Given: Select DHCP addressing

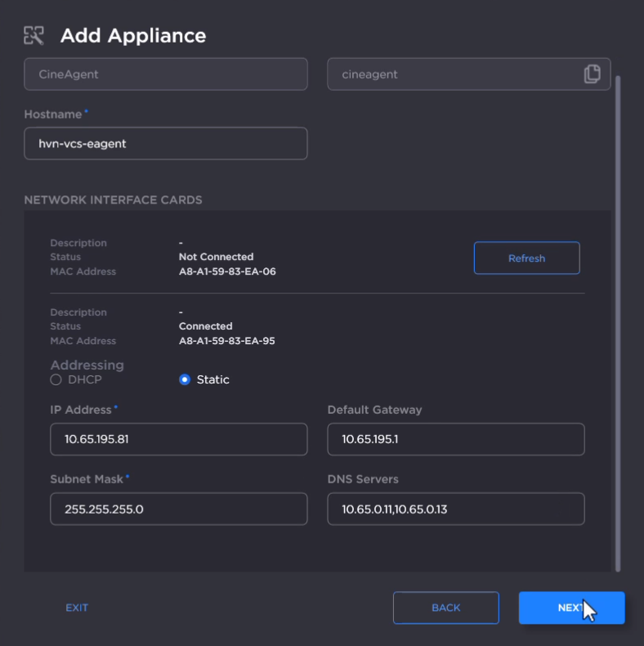Looking at the screenshot, I should point(56,379).
